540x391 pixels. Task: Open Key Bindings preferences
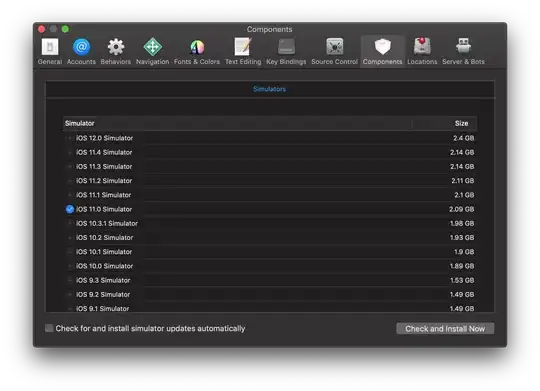point(286,51)
